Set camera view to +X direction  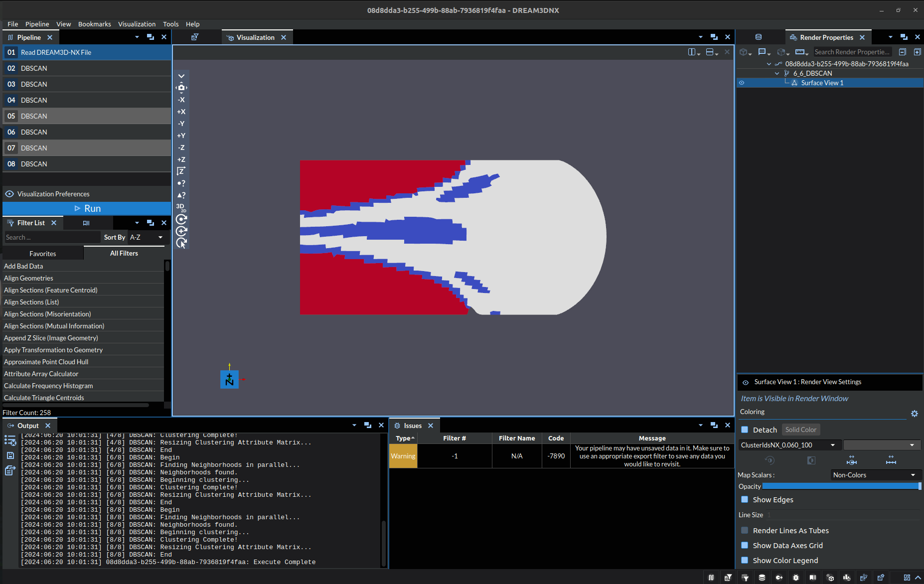coord(181,112)
